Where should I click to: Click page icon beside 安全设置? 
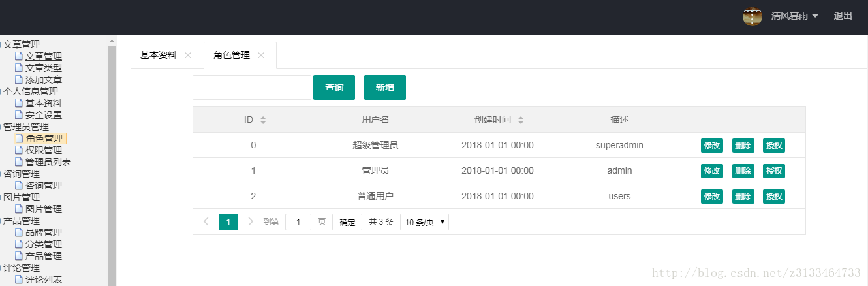[x=19, y=115]
